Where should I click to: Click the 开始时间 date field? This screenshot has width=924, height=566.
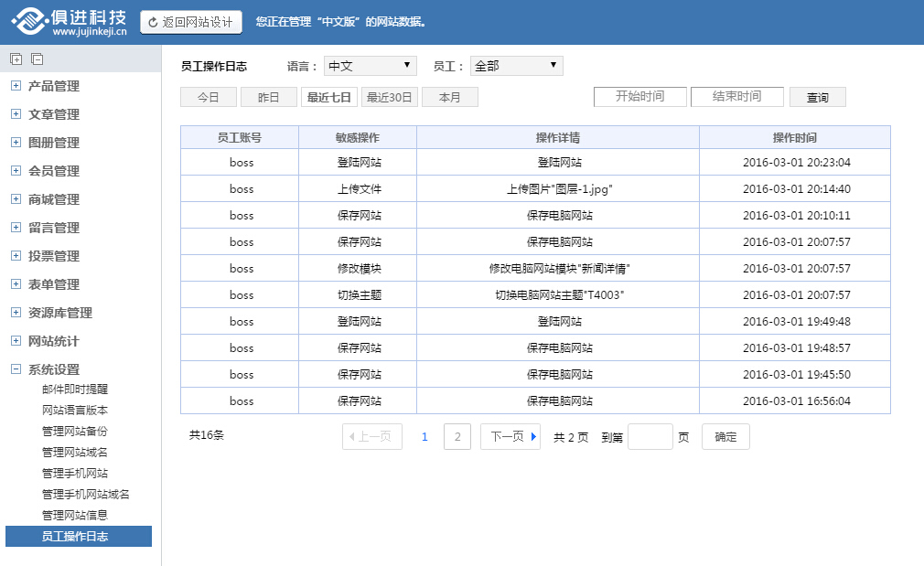click(639, 97)
